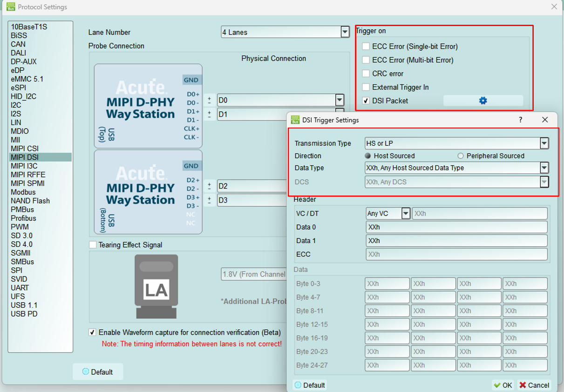Image resolution: width=564 pixels, height=392 pixels.
Task: Select MIPI DSI in protocol list
Action: tap(25, 157)
